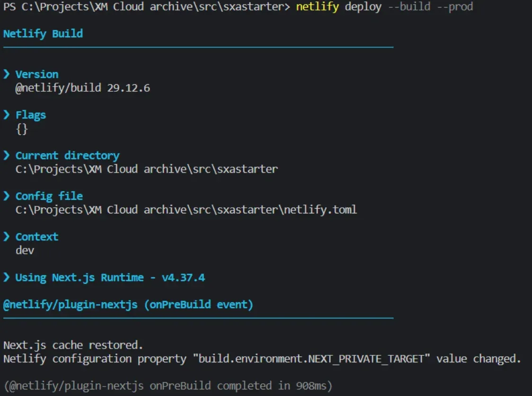This screenshot has height=396, width=532.
Task: Click the 'netlify' command in the prompt
Action: (x=317, y=7)
